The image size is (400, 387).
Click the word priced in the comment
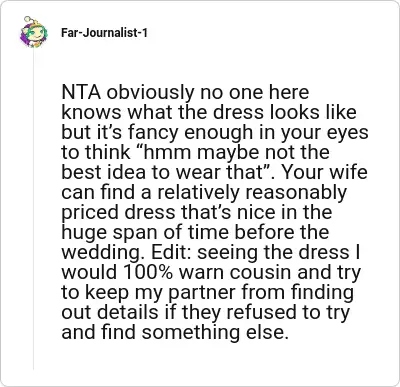[x=90, y=213]
